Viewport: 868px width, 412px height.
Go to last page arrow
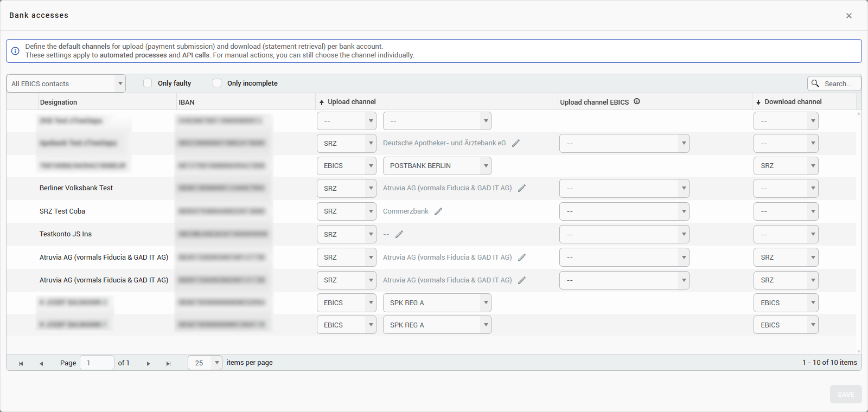168,363
